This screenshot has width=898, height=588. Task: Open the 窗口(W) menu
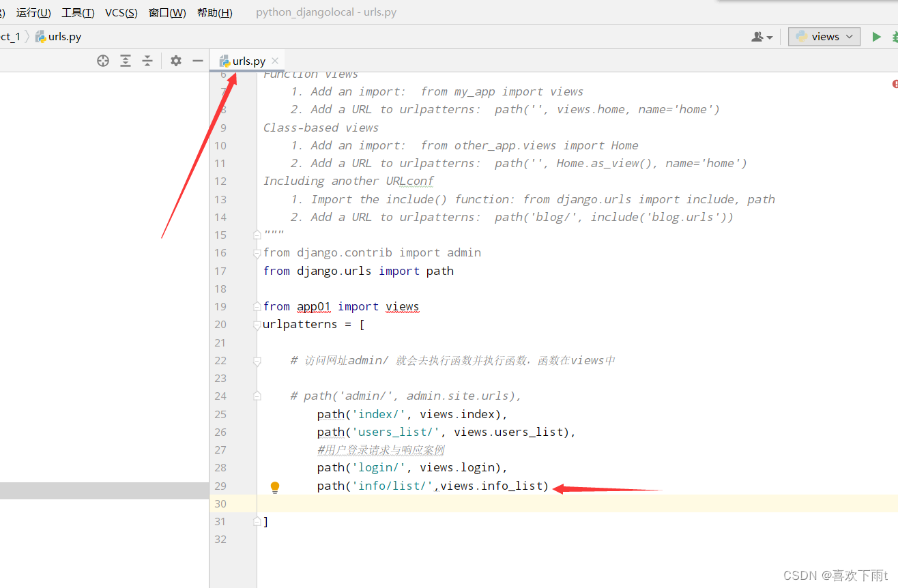click(x=167, y=12)
